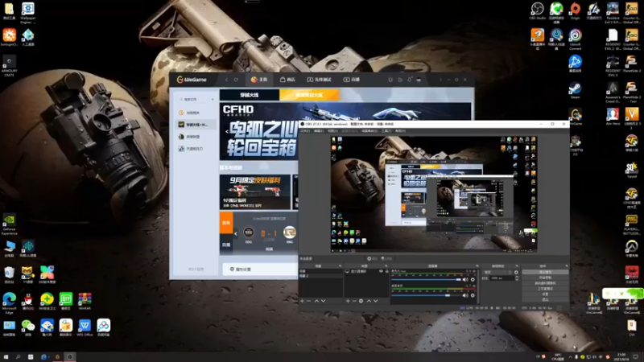Click auxiliary settings button at WeGame bottom
Screen dimensions: 644x362
pos(241,269)
